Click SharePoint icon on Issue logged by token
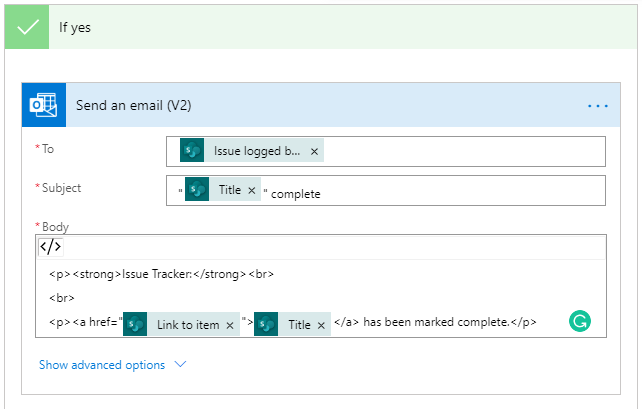This screenshot has height=409, width=642. coord(192,151)
